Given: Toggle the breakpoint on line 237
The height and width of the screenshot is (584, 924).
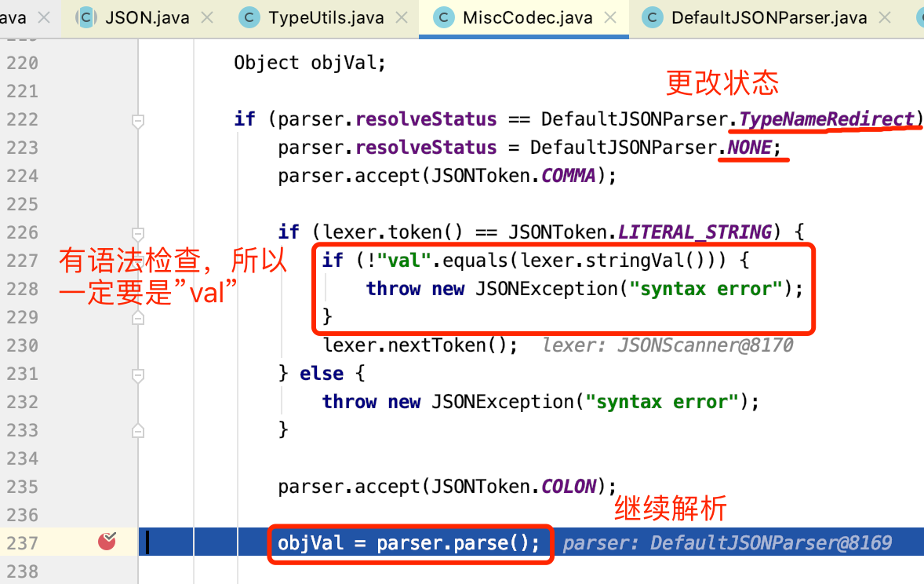Looking at the screenshot, I should point(107,540).
